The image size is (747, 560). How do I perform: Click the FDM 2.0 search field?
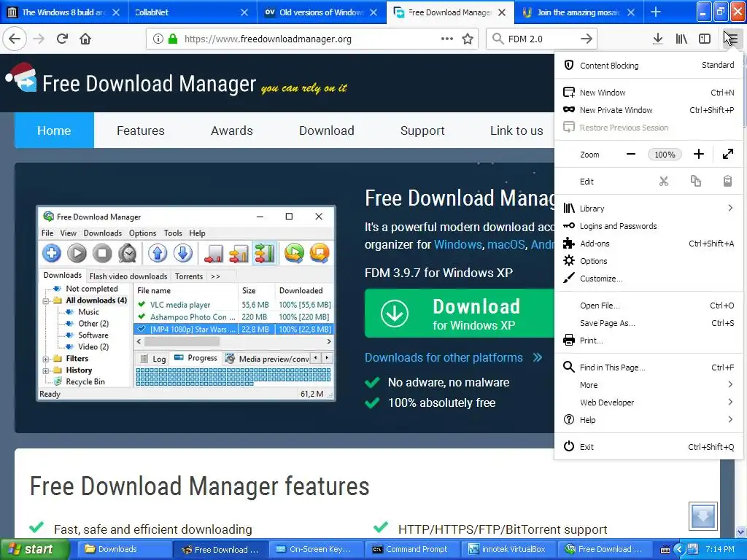541,39
